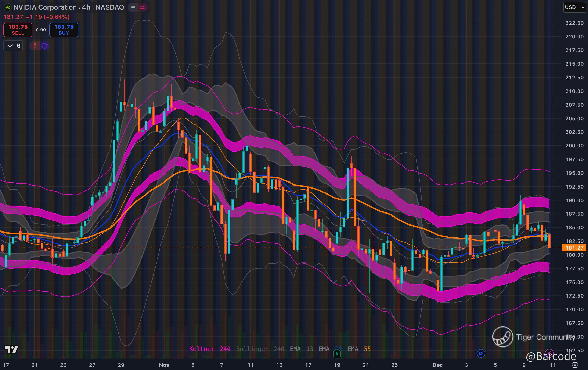588x370 pixels.
Task: Click the TradingView logo icon
Action: pos(12,349)
